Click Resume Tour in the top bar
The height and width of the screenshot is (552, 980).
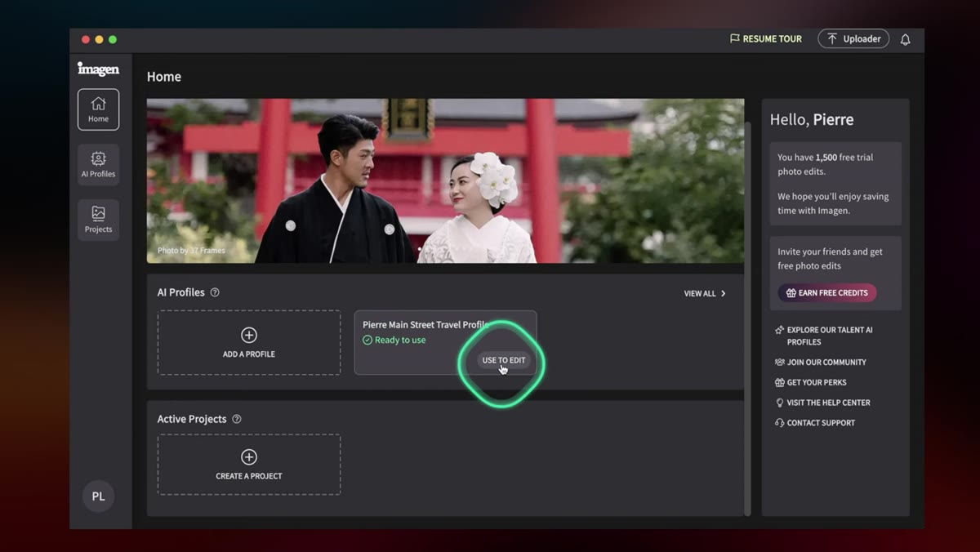766,38
